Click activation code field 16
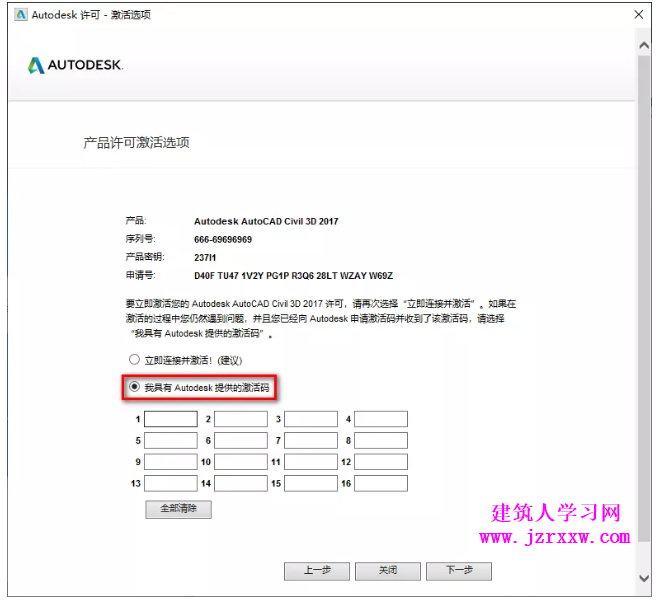 click(x=381, y=483)
